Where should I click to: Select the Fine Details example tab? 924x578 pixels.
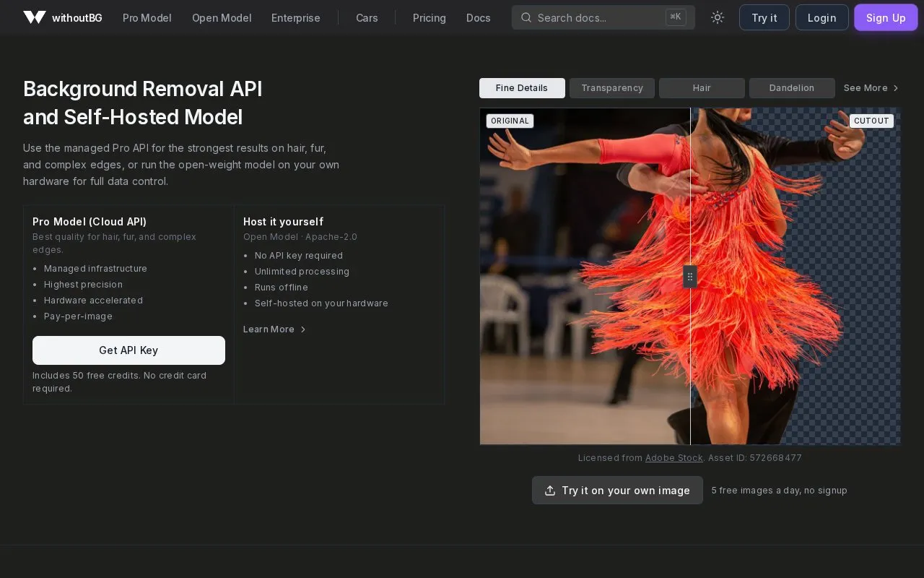coord(522,88)
